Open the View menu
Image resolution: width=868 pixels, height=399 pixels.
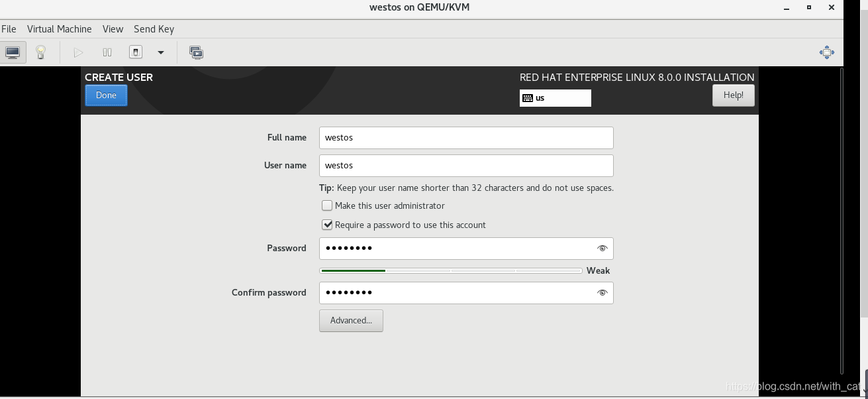click(113, 29)
